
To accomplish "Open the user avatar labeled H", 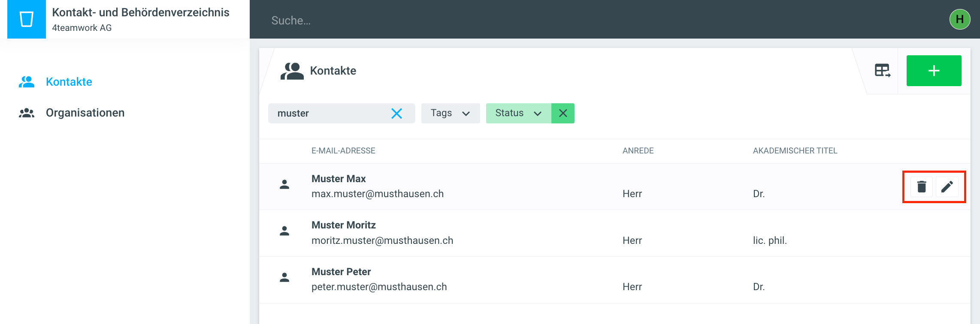I will 960,19.
